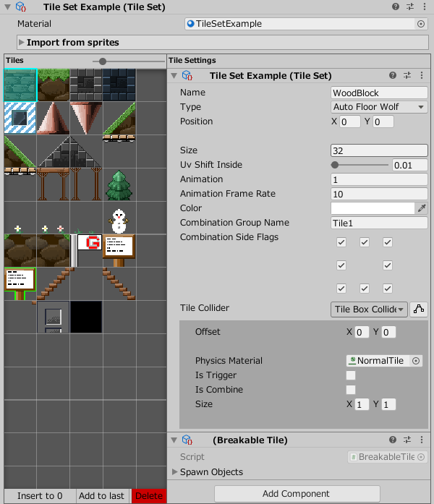The width and height of the screenshot is (434, 504).
Task: Enable the Is Combine checkbox
Action: coord(351,390)
